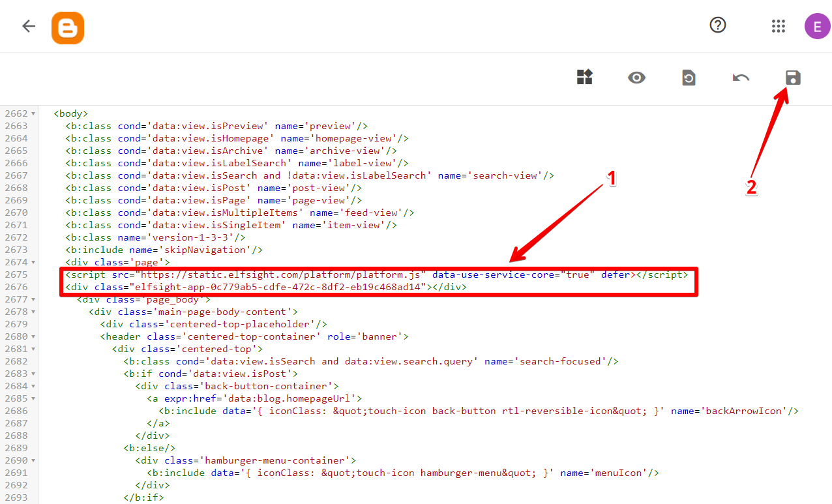Viewport: 832px width, 504px height.
Task: Collapse the centered-top div at line 2681
Action: click(x=33, y=349)
